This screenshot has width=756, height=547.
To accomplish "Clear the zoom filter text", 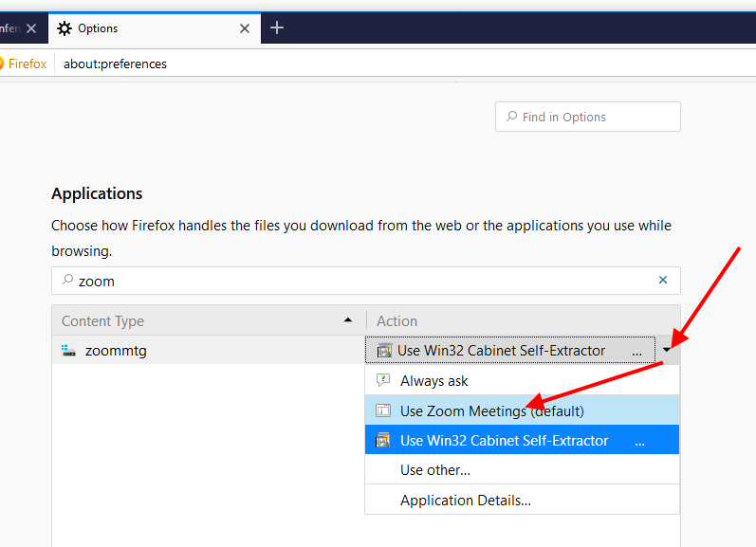I will coord(663,281).
